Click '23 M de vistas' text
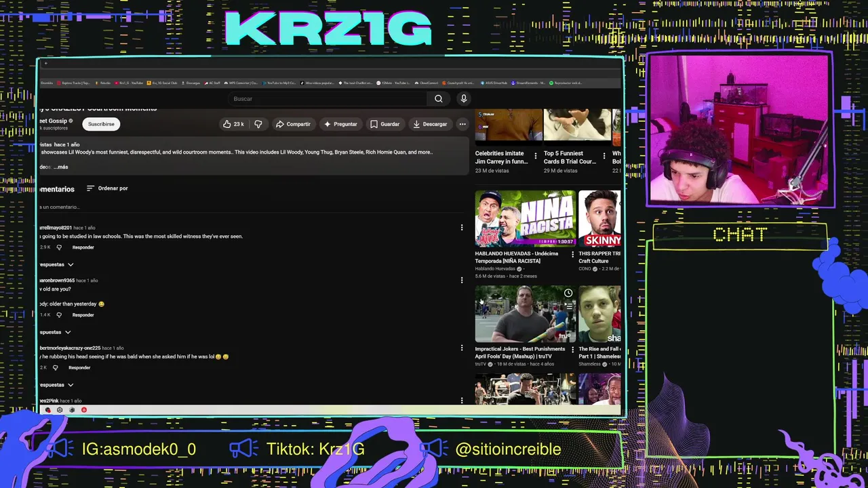Image resolution: width=868 pixels, height=488 pixels. tap(492, 171)
